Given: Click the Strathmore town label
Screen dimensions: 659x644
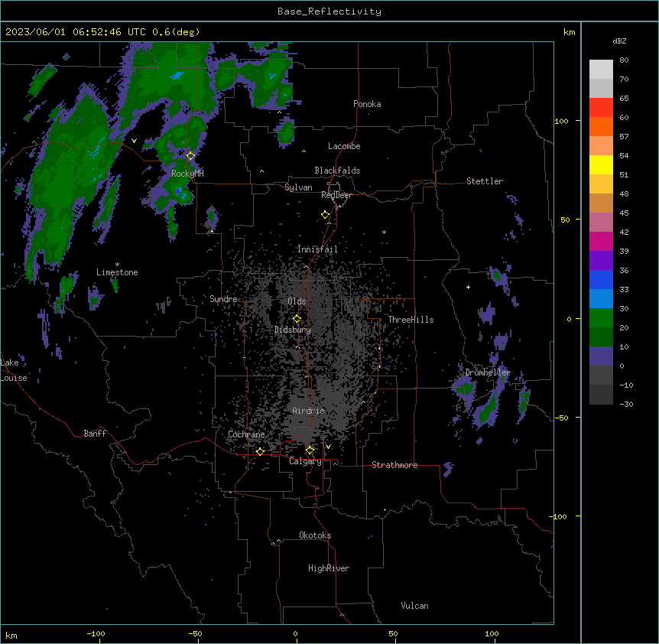Looking at the screenshot, I should click(x=394, y=465).
